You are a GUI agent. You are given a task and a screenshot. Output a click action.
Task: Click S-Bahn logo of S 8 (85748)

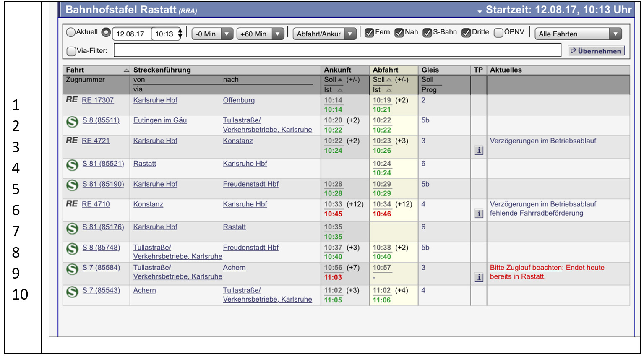(72, 249)
